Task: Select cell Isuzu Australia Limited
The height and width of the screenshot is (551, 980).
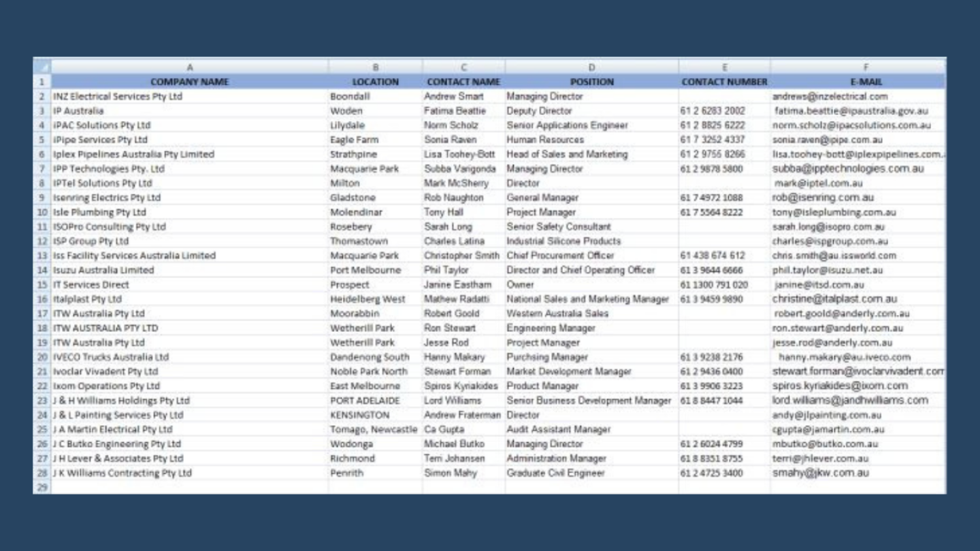Action: coord(189,270)
